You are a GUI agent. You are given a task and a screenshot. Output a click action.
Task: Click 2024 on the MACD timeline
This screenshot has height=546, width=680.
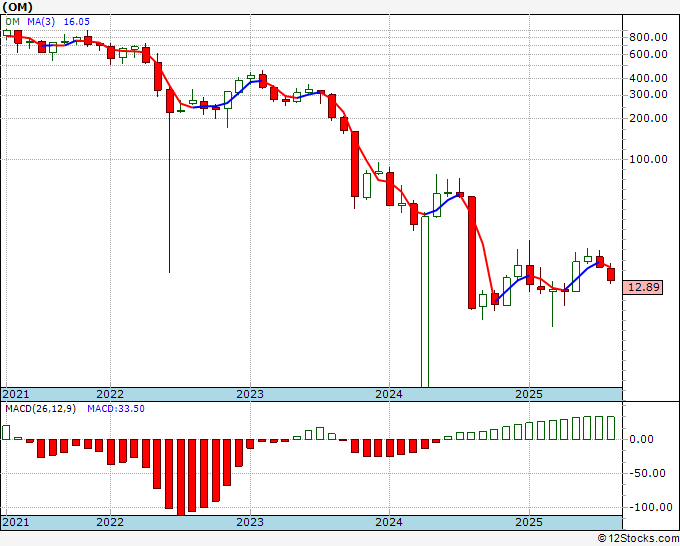click(x=389, y=522)
